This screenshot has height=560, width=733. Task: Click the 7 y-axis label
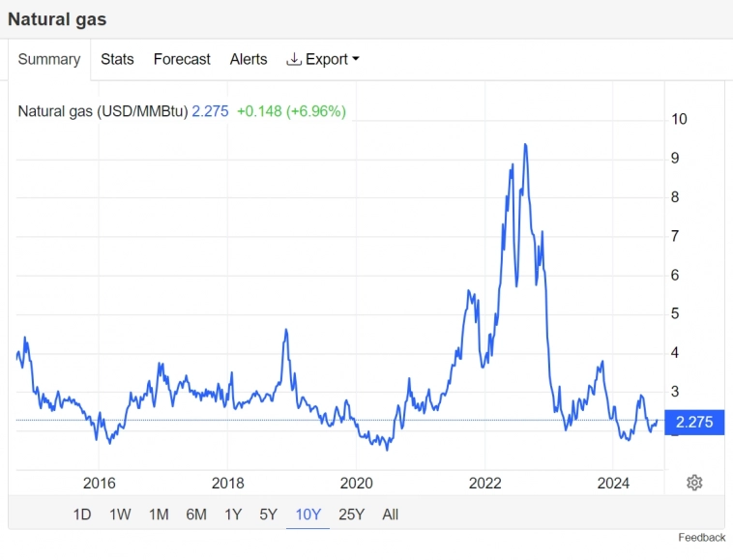675,236
